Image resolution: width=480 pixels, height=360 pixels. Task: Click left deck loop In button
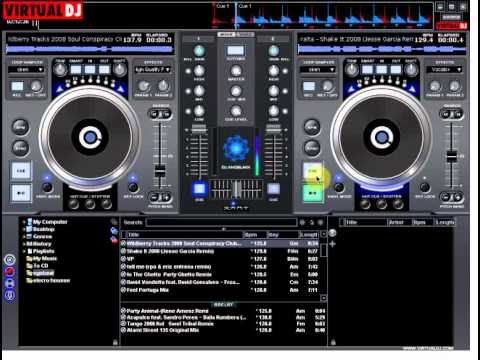90,70
